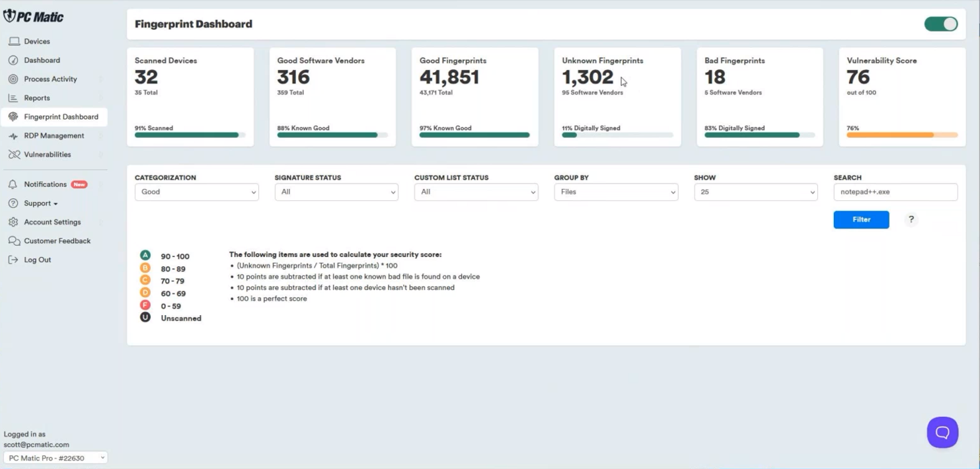
Task: Click the Devices laptop icon in sidebar
Action: [x=13, y=42]
